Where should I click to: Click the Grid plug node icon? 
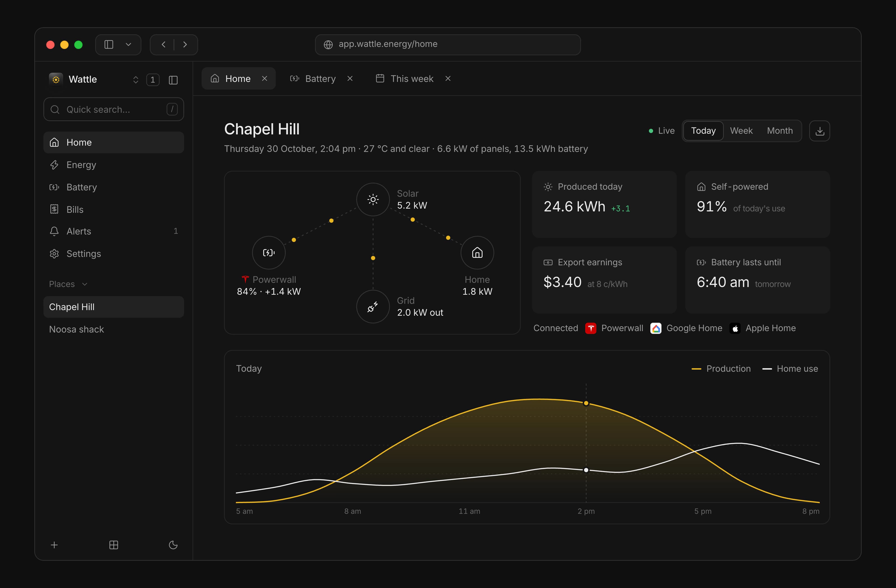[x=373, y=306]
